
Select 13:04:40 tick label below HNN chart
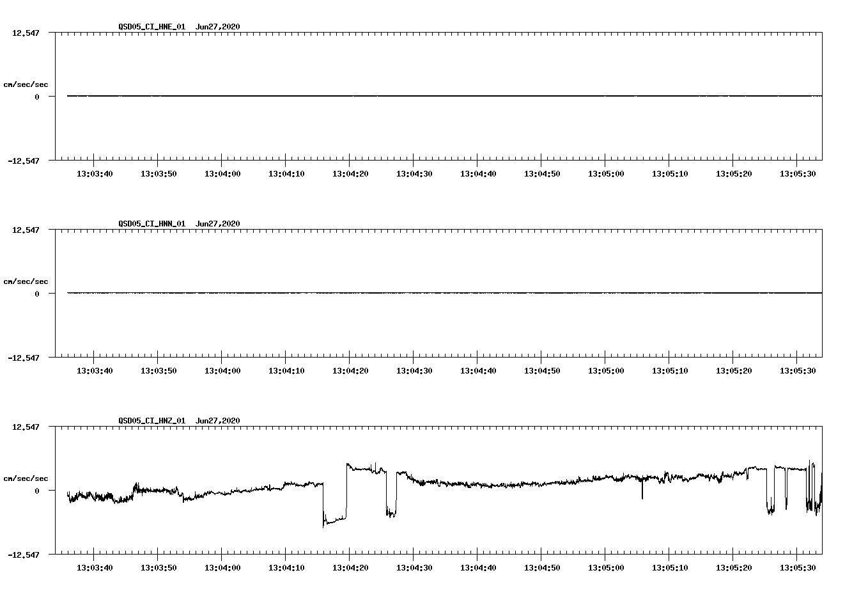(478, 370)
